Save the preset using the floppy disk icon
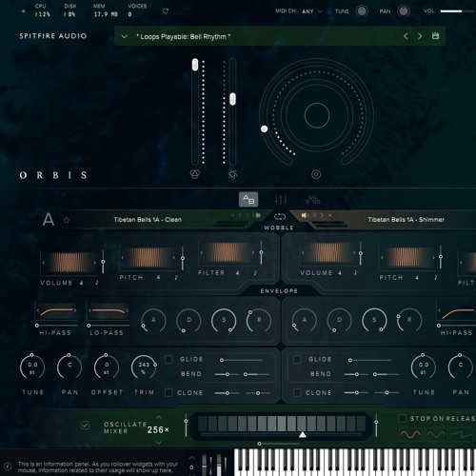 435,36
